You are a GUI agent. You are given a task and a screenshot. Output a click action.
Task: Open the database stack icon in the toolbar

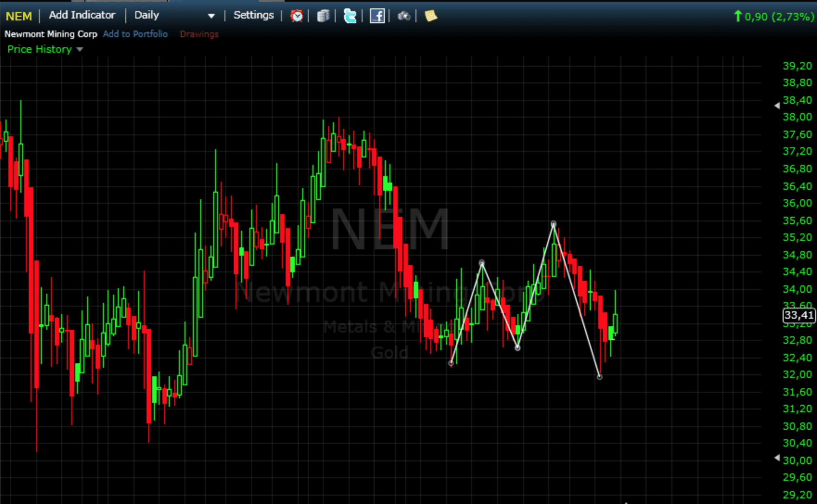pos(323,16)
